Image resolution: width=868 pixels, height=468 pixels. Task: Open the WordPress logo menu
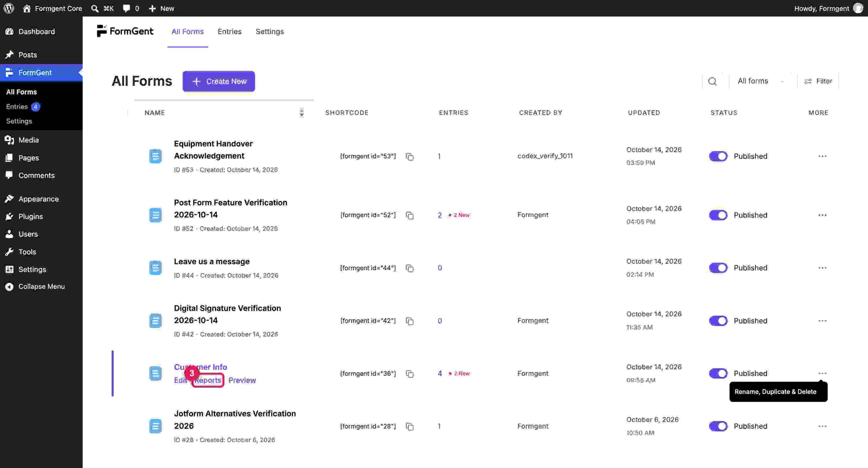click(9, 8)
